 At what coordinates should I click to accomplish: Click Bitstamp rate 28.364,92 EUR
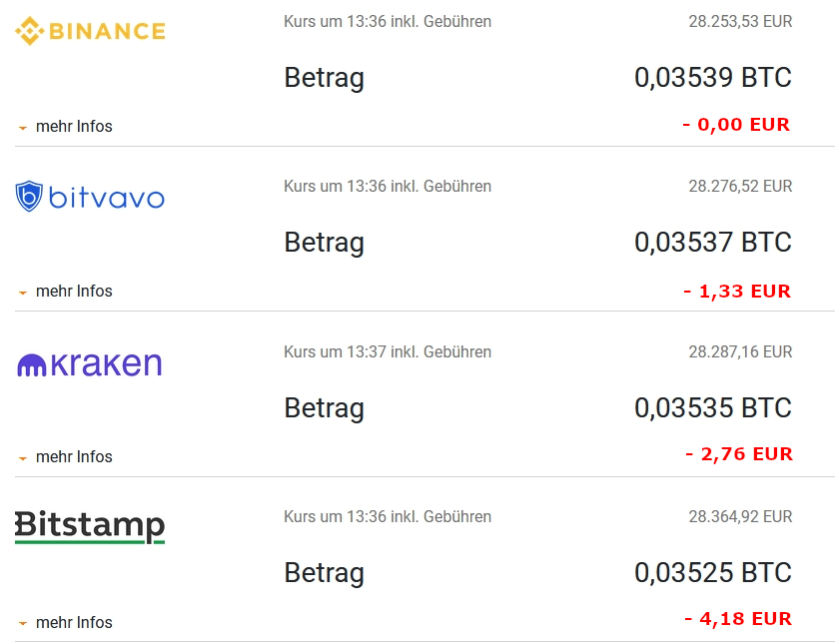(x=740, y=516)
